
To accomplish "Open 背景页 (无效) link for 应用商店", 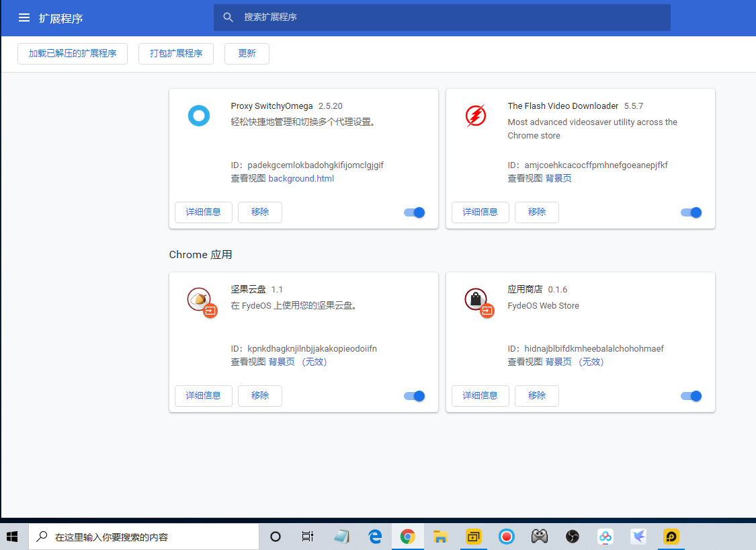I will coord(575,362).
